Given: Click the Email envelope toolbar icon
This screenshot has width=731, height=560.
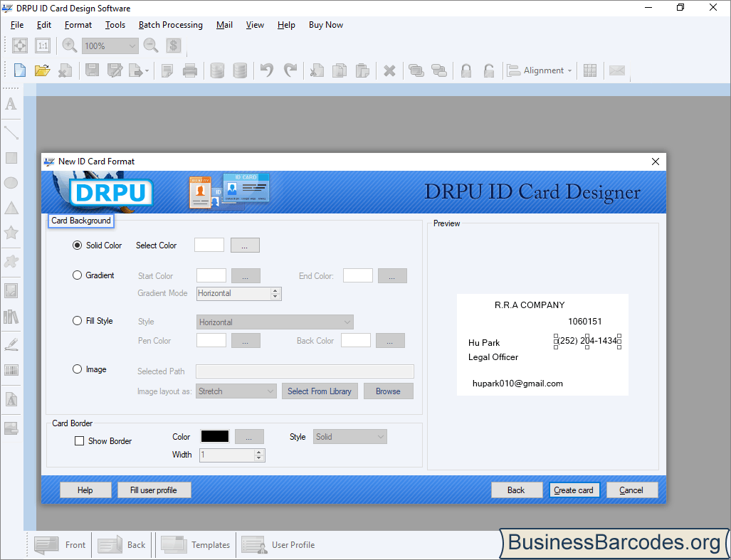Looking at the screenshot, I should click(x=617, y=70).
